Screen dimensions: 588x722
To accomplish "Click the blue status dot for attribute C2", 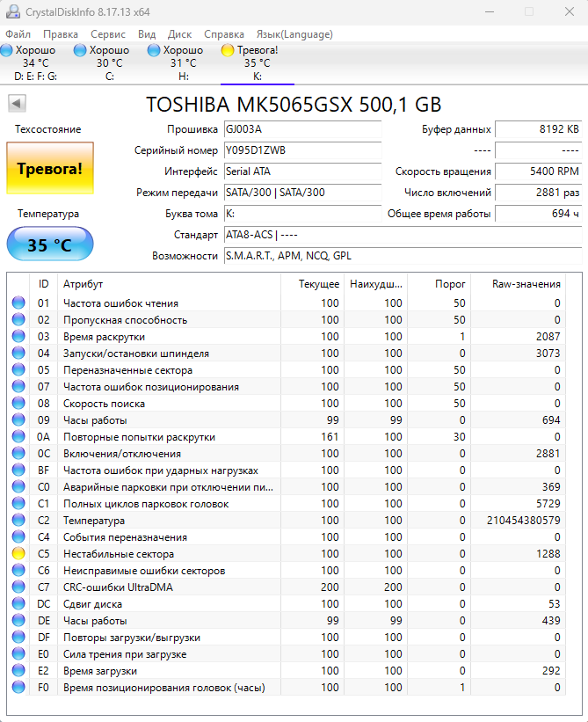I will point(18,521).
